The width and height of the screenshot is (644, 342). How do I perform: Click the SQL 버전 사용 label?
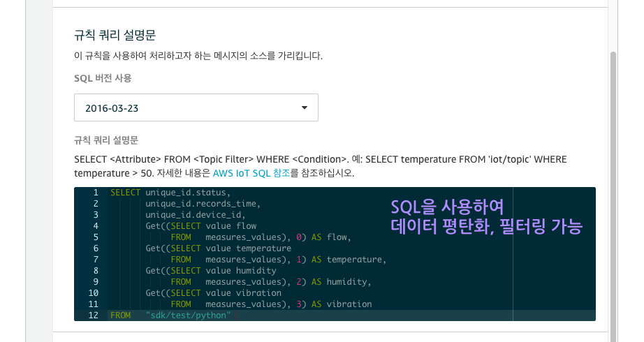[103, 78]
